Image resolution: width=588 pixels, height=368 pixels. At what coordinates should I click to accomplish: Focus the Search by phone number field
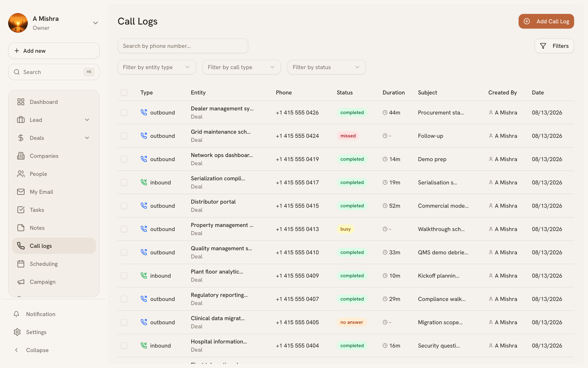click(183, 46)
